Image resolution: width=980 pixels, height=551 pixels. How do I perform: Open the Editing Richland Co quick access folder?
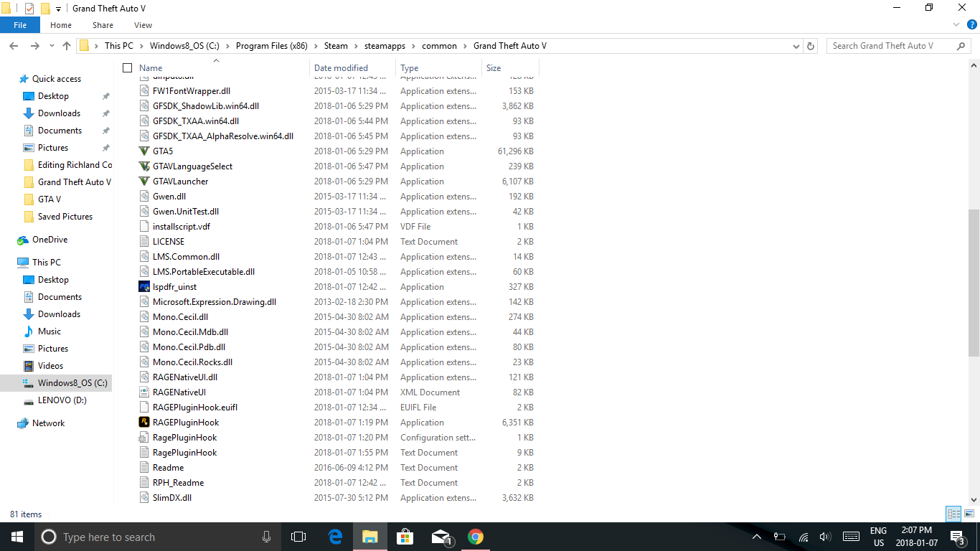(x=75, y=165)
